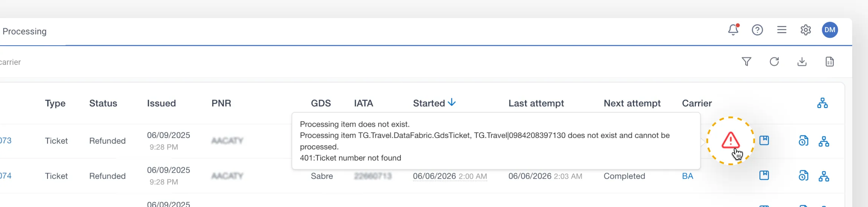Open the DM user avatar
This screenshot has width=868, height=207.
coord(830,30)
